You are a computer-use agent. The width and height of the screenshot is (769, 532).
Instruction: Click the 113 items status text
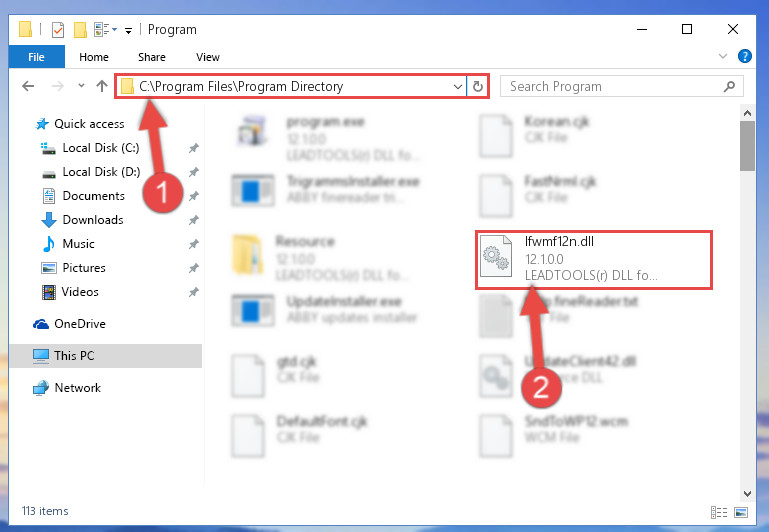point(45,511)
